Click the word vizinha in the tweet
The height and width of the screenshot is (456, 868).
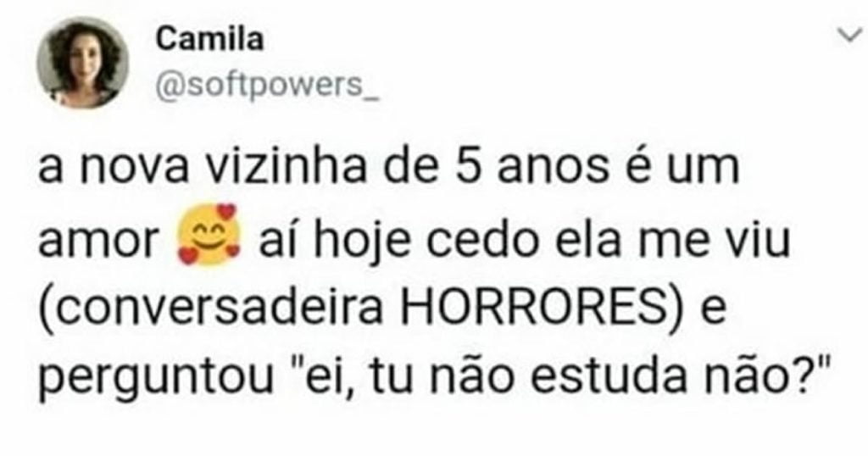287,168
